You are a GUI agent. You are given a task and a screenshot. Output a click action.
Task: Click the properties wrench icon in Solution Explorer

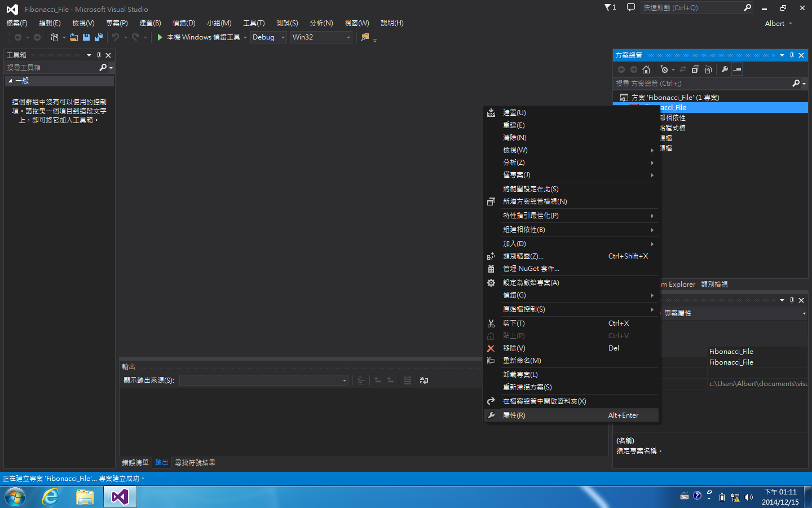(725, 69)
